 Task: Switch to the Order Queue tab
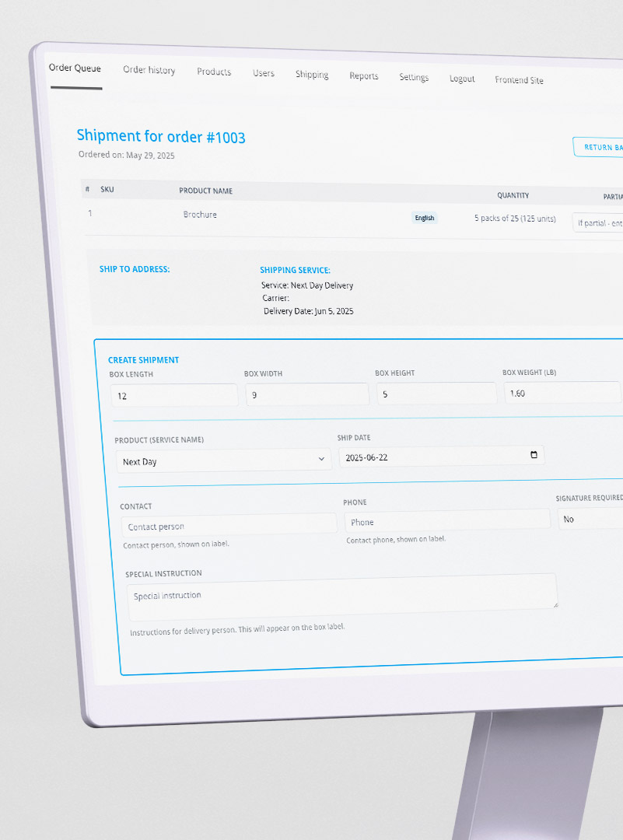[x=75, y=68]
